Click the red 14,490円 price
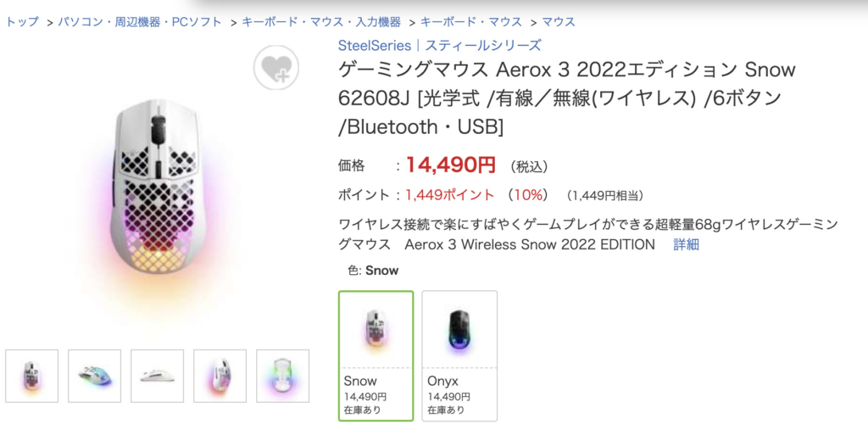Screen dimensions: 868x436 click(x=450, y=164)
